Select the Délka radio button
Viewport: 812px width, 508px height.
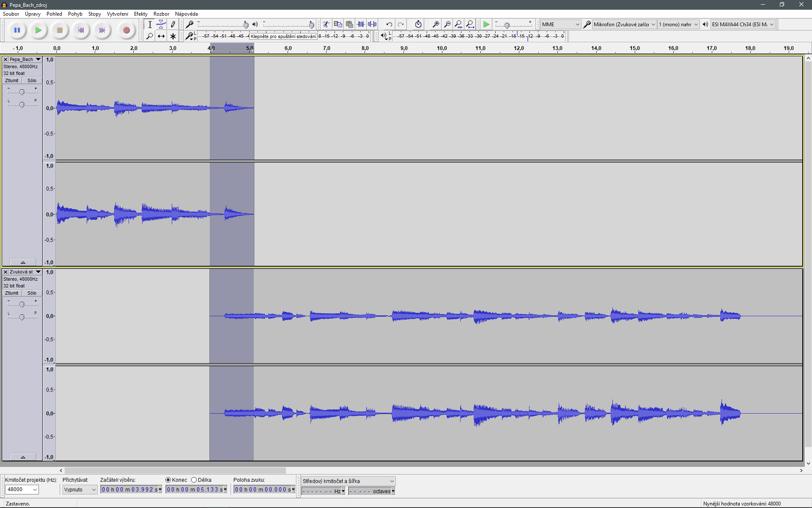tap(194, 480)
